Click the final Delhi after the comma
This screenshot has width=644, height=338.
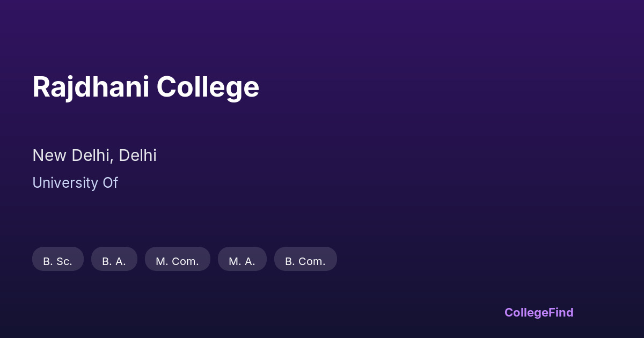coord(137,156)
